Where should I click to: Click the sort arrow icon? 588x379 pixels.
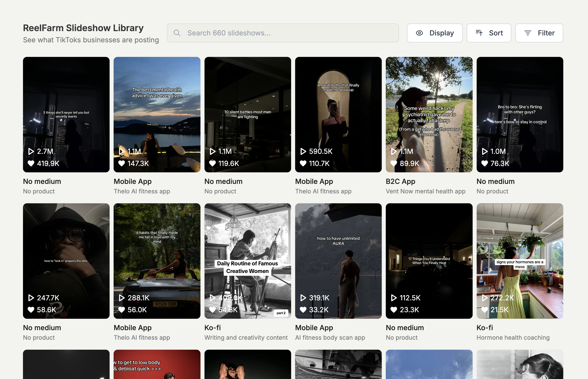(479, 33)
